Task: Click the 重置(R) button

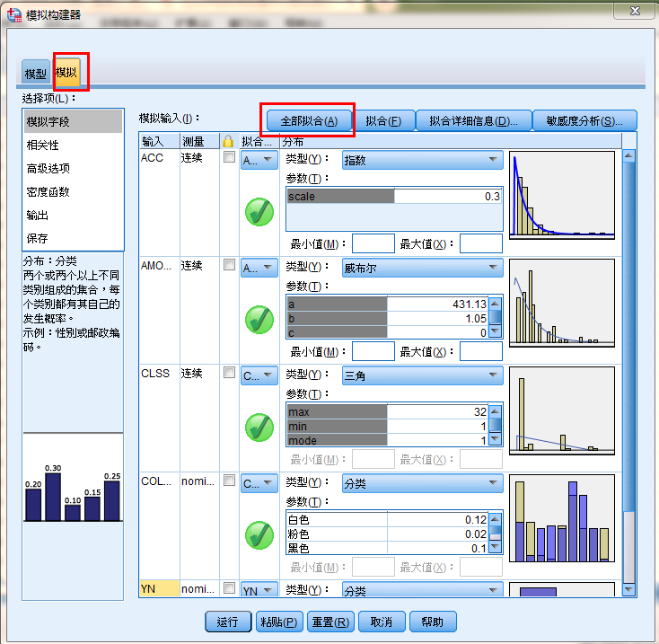Action: tap(330, 622)
